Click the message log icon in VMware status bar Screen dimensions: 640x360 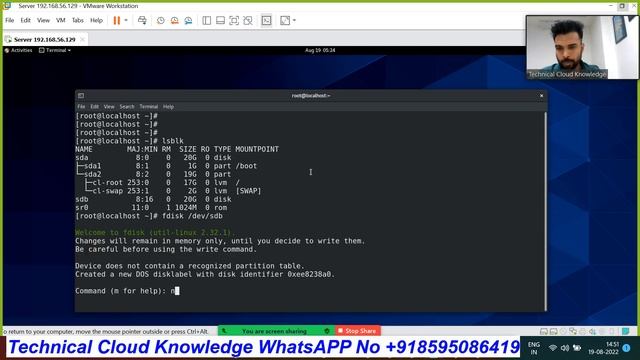click(x=626, y=331)
